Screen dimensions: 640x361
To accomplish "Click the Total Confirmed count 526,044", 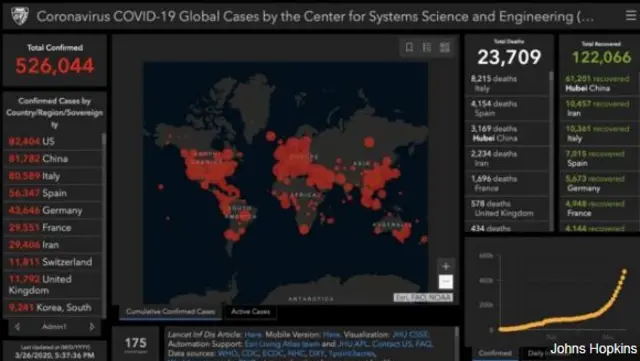I will point(55,65).
